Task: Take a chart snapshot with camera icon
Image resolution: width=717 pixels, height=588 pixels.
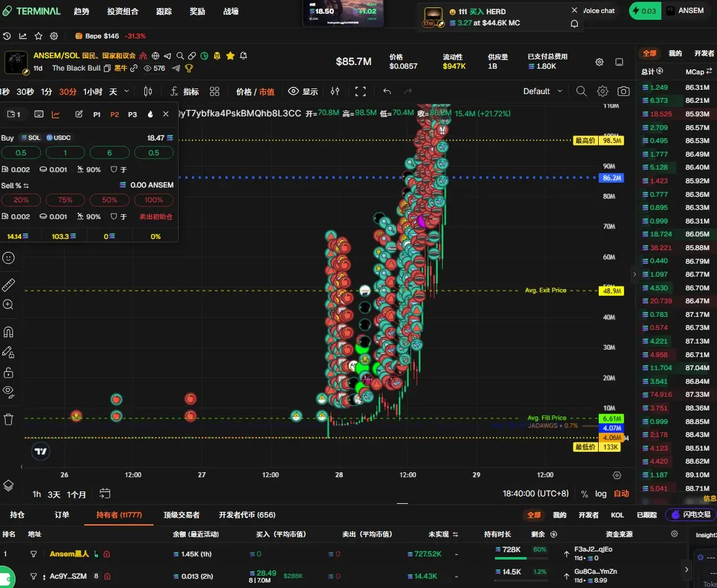Action: pyautogui.click(x=624, y=92)
